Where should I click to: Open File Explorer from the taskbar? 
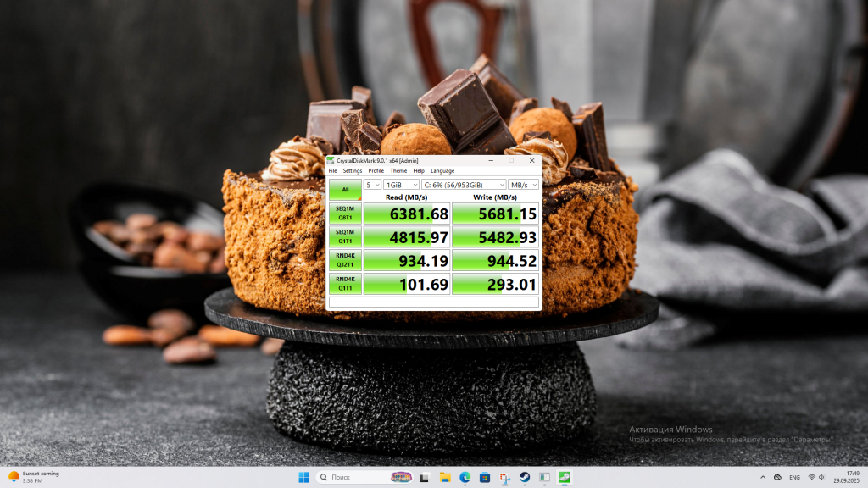[446, 477]
